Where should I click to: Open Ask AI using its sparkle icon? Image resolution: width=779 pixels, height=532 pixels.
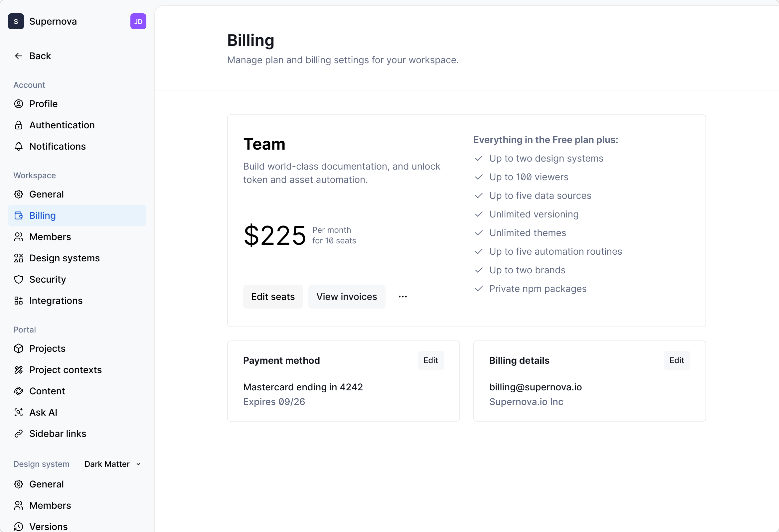[19, 412]
